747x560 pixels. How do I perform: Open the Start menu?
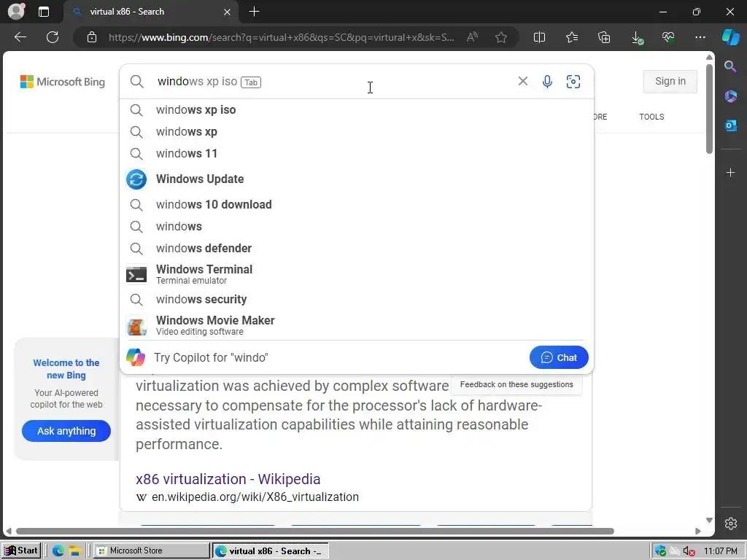point(21,551)
